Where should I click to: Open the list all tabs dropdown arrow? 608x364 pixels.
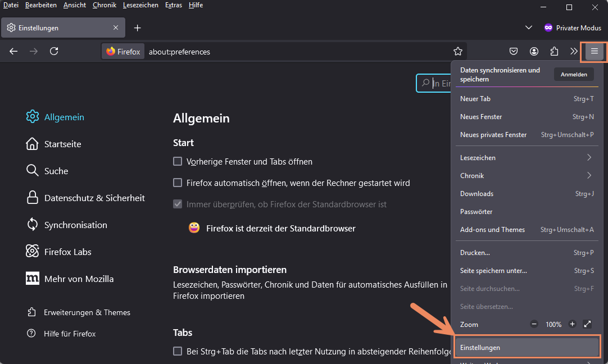[529, 28]
